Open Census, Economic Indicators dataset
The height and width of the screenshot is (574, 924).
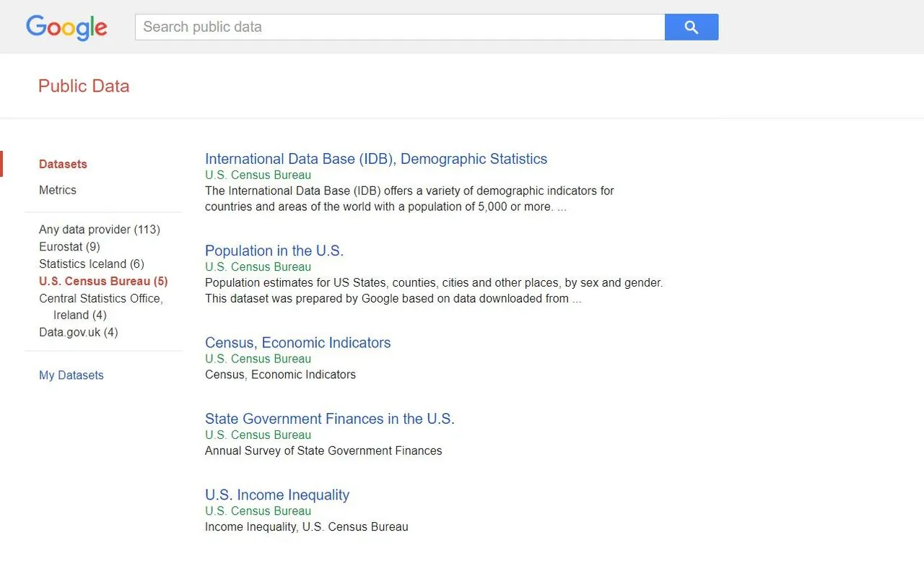click(298, 343)
